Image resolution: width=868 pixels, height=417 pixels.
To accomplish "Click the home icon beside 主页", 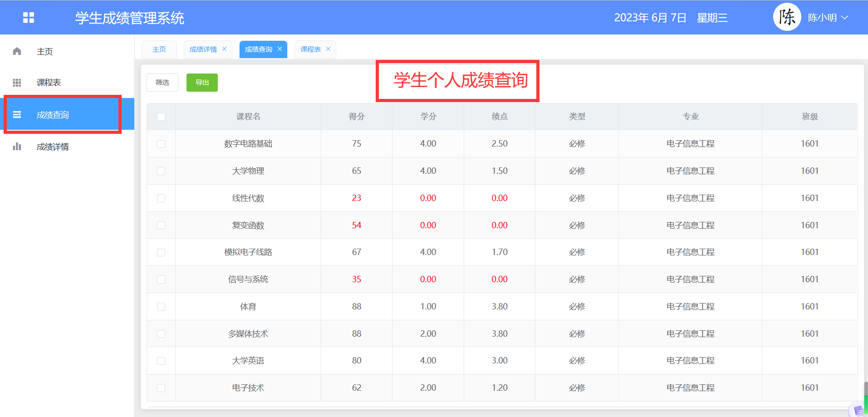I will click(x=17, y=51).
